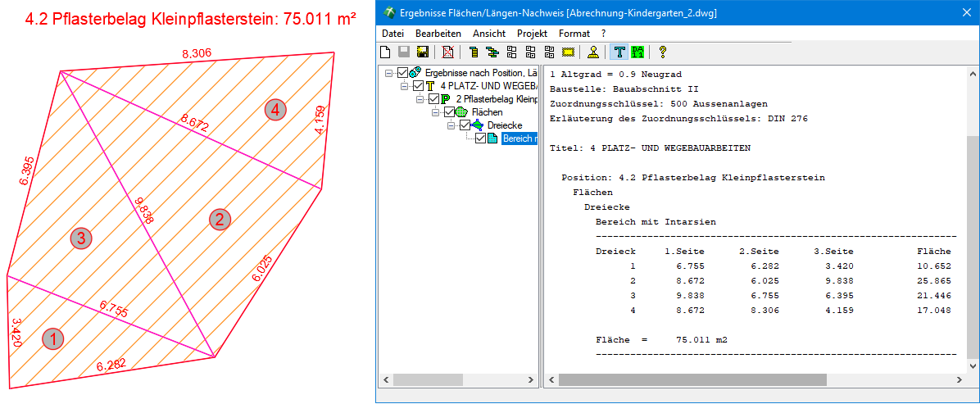Click the new blank document icon

[x=385, y=52]
